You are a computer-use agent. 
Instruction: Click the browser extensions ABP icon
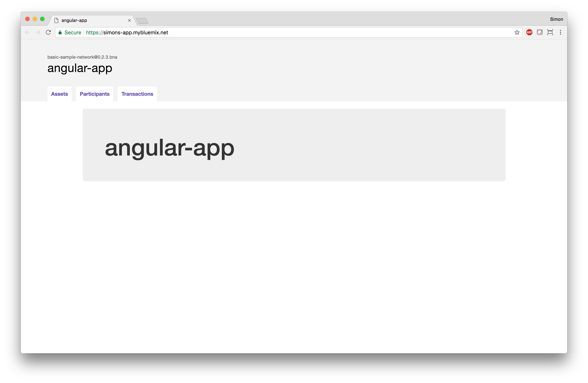click(529, 32)
